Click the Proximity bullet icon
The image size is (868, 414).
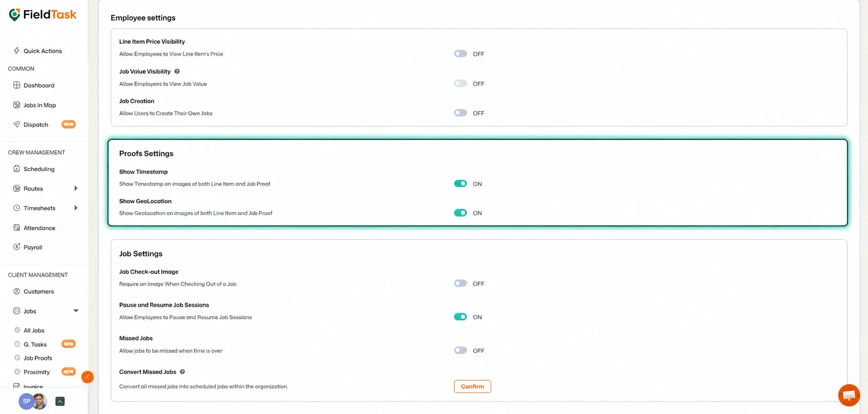coord(17,372)
